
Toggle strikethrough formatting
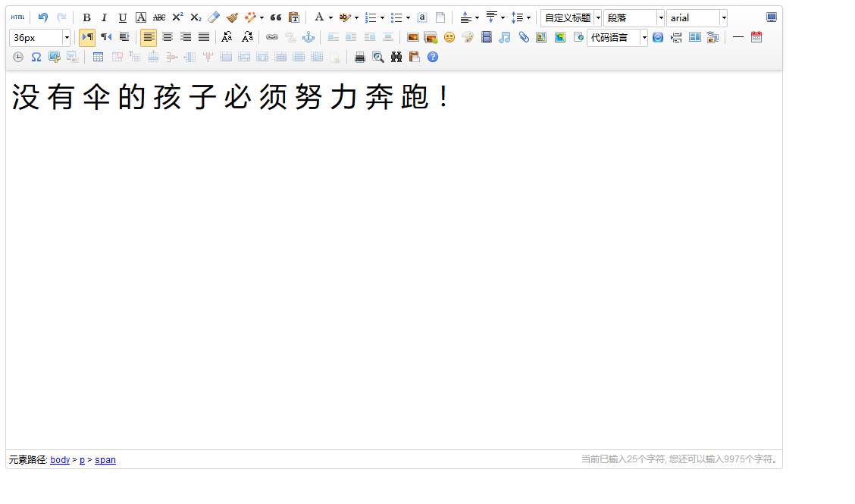point(159,17)
